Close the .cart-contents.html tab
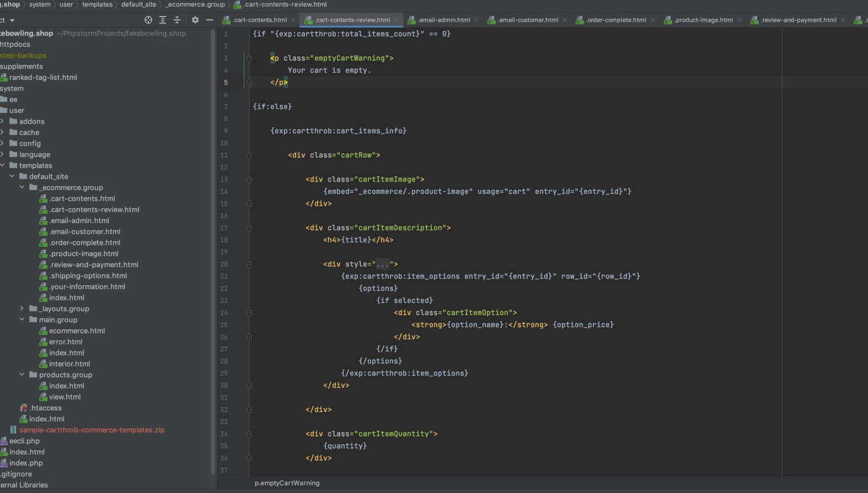The height and width of the screenshot is (493, 868). click(294, 20)
